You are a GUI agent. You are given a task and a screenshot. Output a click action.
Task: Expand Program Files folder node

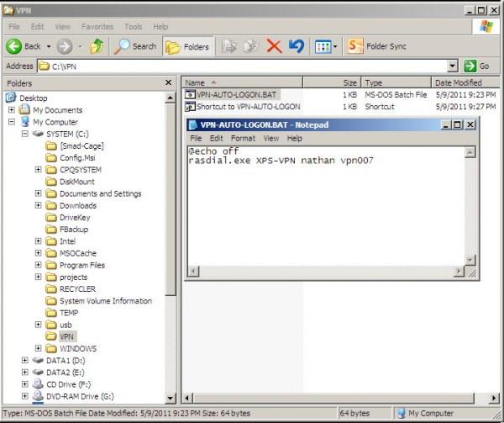point(39,265)
